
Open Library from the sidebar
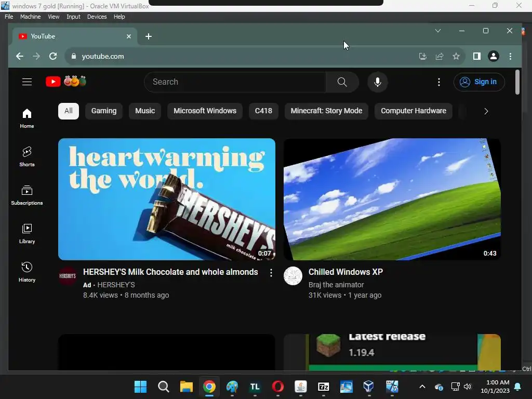coord(27,234)
